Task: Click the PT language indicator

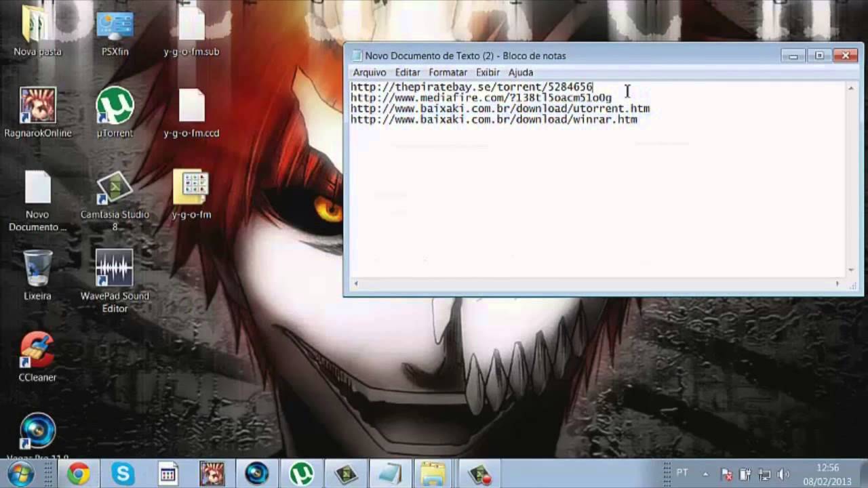Action: (x=682, y=472)
